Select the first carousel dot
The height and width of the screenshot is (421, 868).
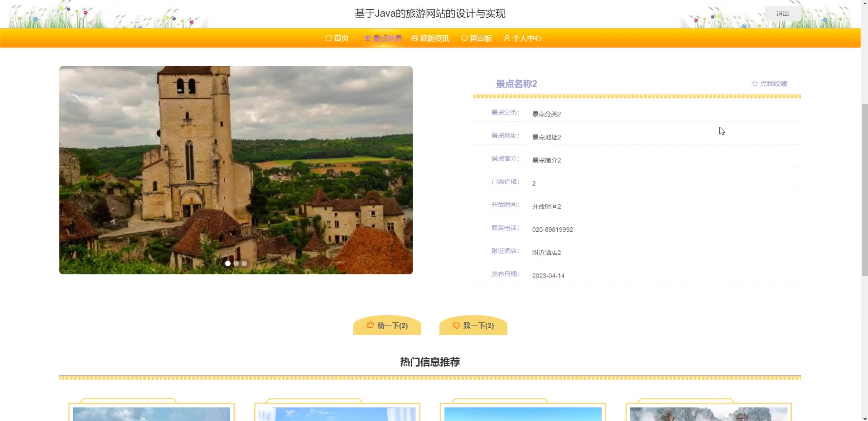pyautogui.click(x=228, y=263)
